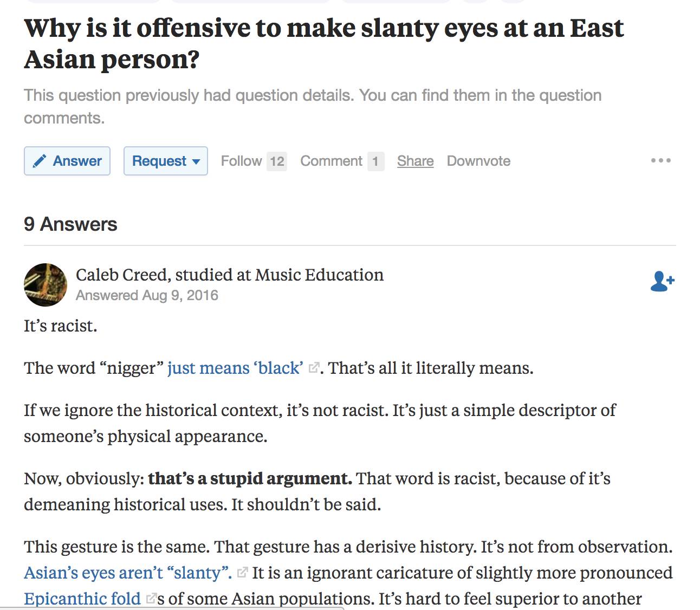Open the Request dropdown menu
The image size is (700, 610).
point(165,161)
